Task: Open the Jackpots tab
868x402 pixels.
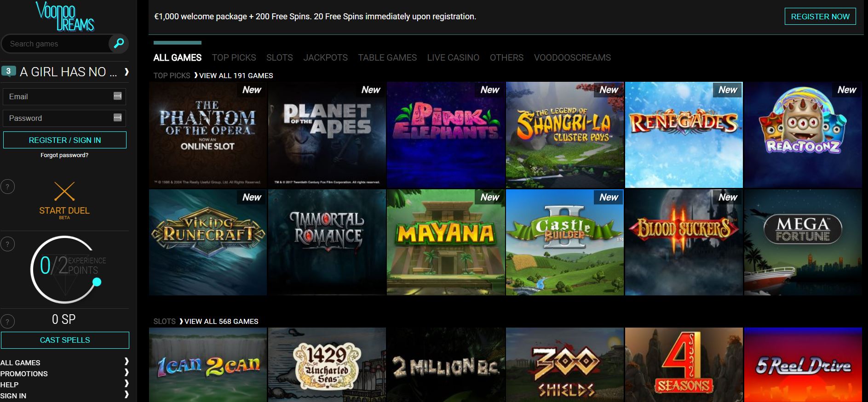Action: [326, 57]
